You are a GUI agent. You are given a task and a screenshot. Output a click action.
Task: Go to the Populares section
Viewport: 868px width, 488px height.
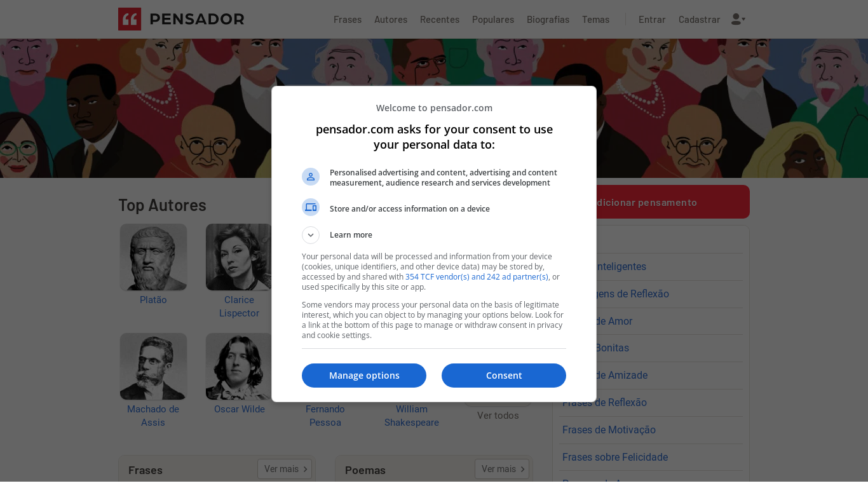493,20
